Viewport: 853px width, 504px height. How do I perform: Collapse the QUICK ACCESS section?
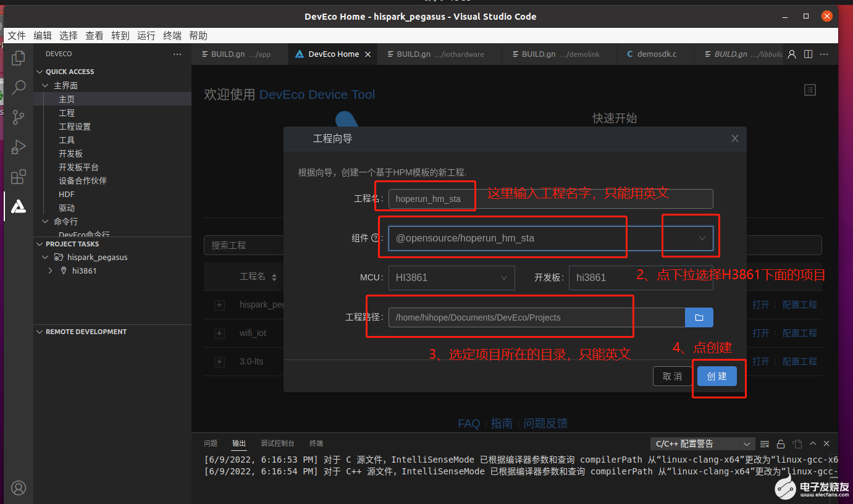tap(40, 72)
